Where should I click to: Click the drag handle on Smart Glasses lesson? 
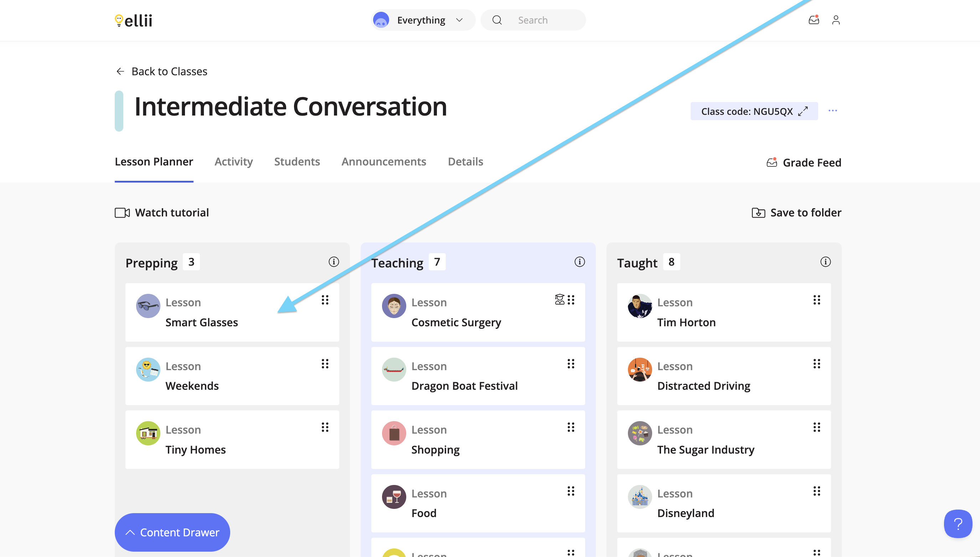[325, 300]
